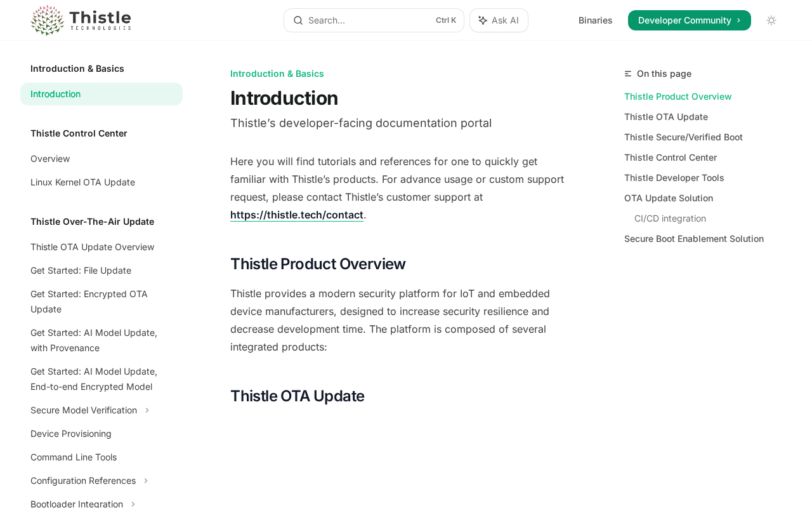Toggle light/dark theme sun icon
The width and height of the screenshot is (812, 508).
coord(771,20)
